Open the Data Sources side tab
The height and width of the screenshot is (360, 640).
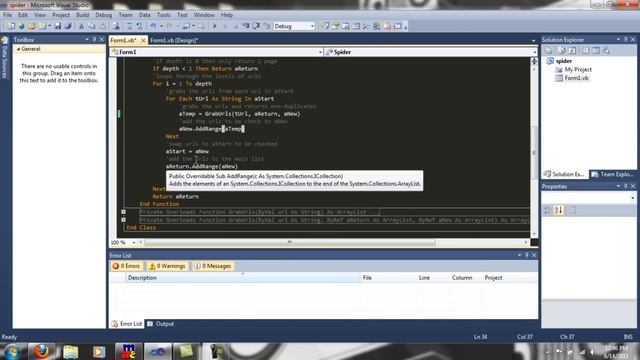[4, 58]
